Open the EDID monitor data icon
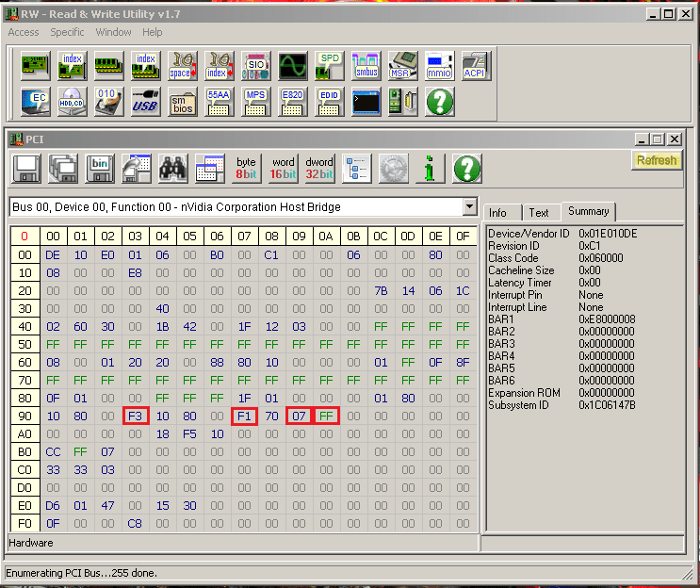This screenshot has width=700, height=588. point(329,101)
